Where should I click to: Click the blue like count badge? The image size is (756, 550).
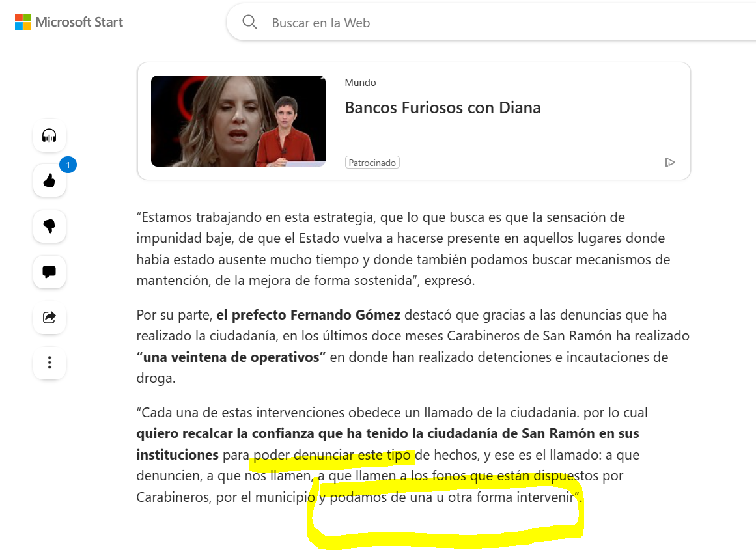click(68, 165)
